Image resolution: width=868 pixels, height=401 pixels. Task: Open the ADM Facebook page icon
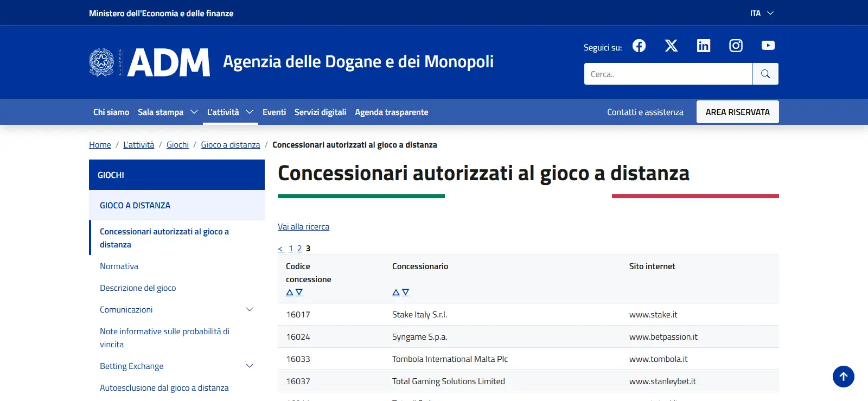pos(639,46)
